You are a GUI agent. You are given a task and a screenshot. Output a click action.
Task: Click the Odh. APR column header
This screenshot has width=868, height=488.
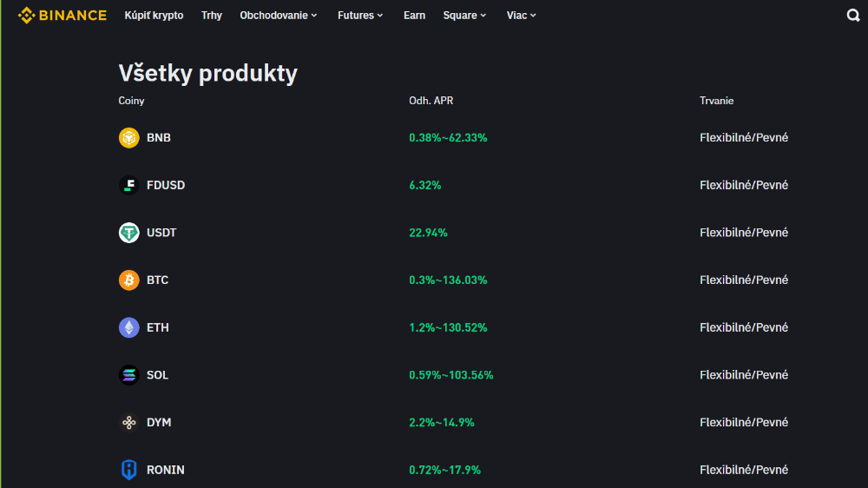click(431, 101)
